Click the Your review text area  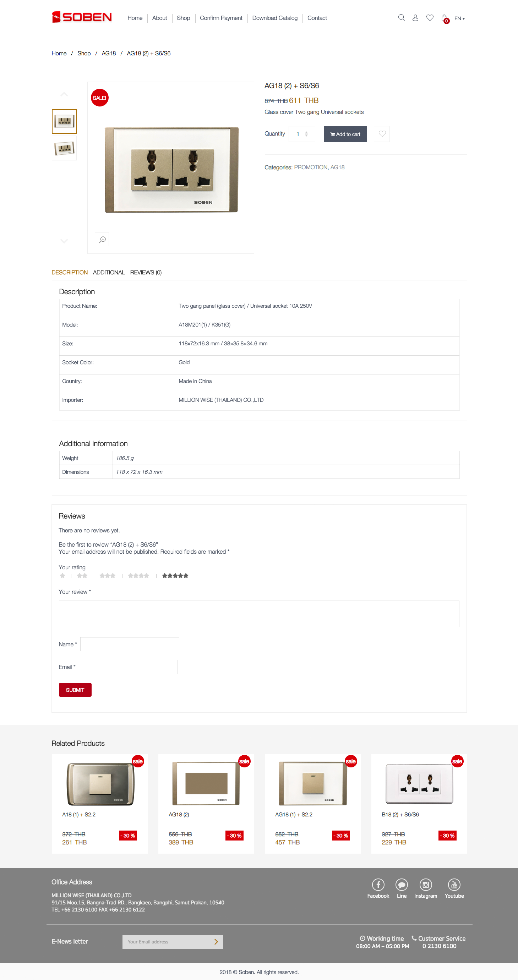[259, 614]
